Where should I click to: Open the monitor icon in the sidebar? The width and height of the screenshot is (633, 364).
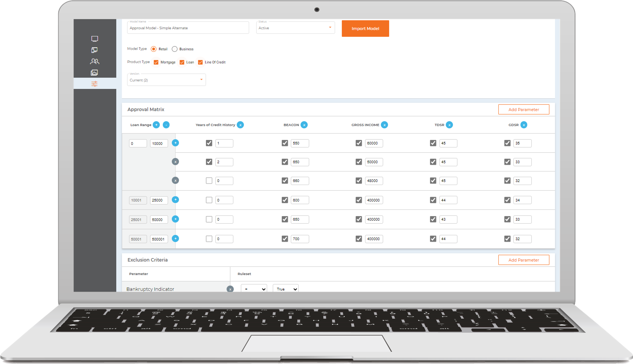coord(95,39)
